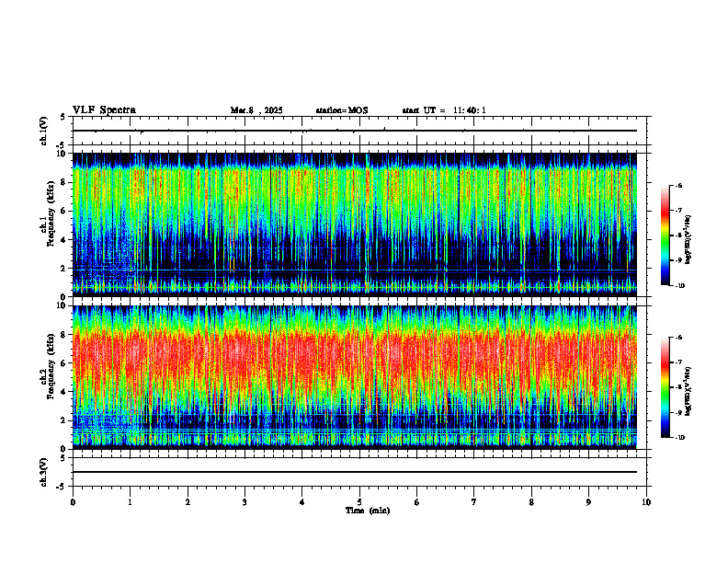Click the ch.2 spectrogram colour scale bar
The image size is (728, 563).
665,387
